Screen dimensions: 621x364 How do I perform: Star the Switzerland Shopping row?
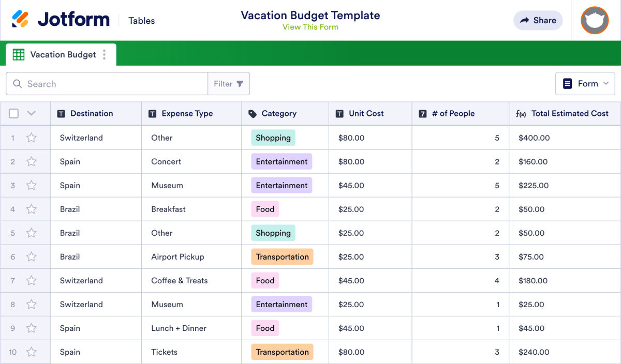pos(31,138)
